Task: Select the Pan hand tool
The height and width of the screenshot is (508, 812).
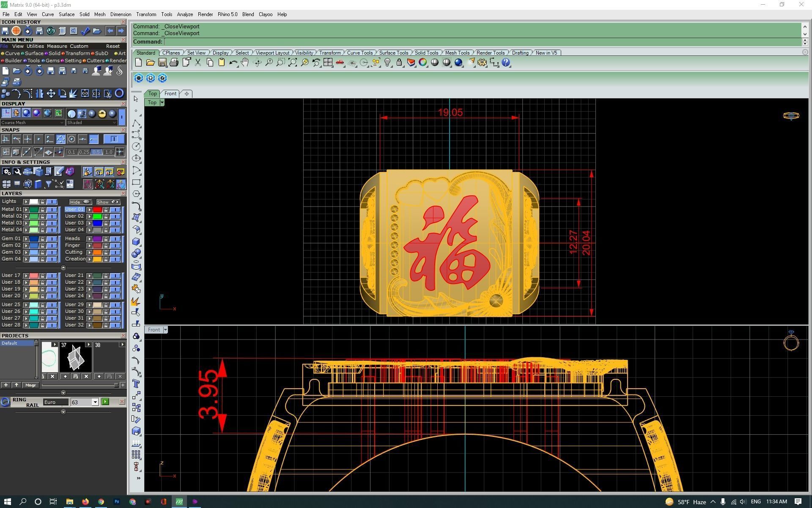Action: click(245, 63)
